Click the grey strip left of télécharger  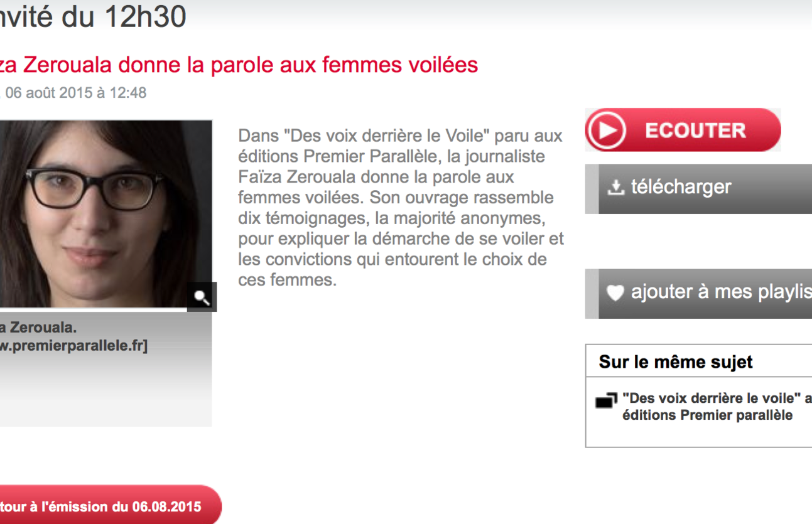click(592, 189)
